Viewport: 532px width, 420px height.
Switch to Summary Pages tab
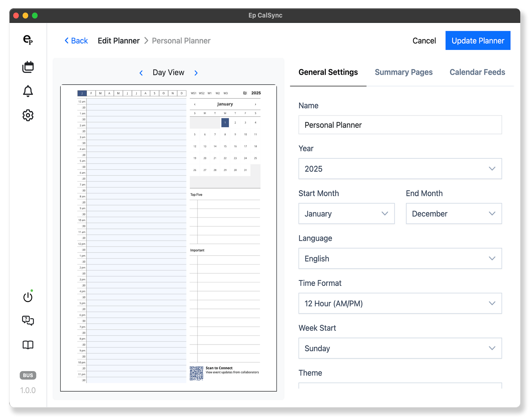[x=404, y=72]
